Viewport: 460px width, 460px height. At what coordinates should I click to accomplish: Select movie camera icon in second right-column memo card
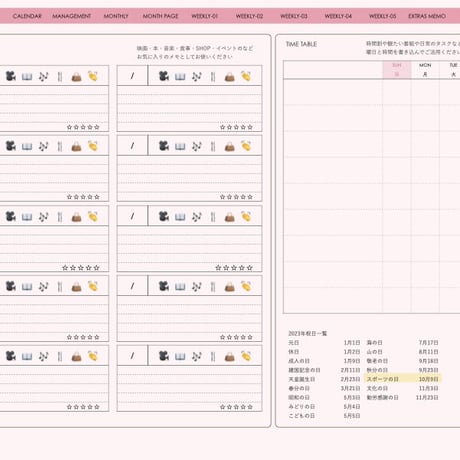(164, 146)
